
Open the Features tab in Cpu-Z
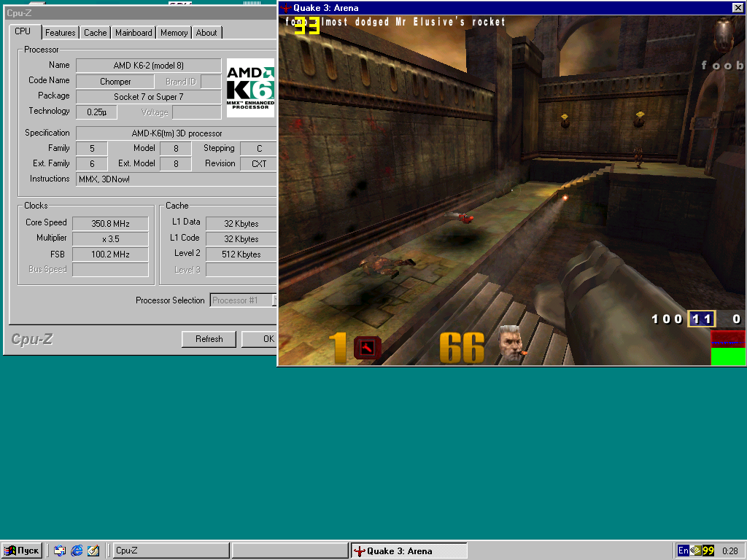click(60, 33)
